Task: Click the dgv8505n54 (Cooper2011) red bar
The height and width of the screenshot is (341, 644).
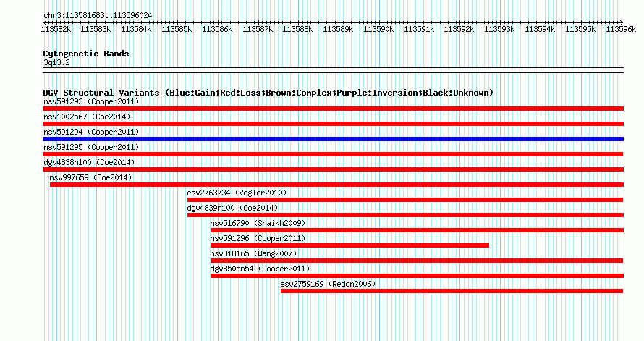Action: [x=417, y=276]
